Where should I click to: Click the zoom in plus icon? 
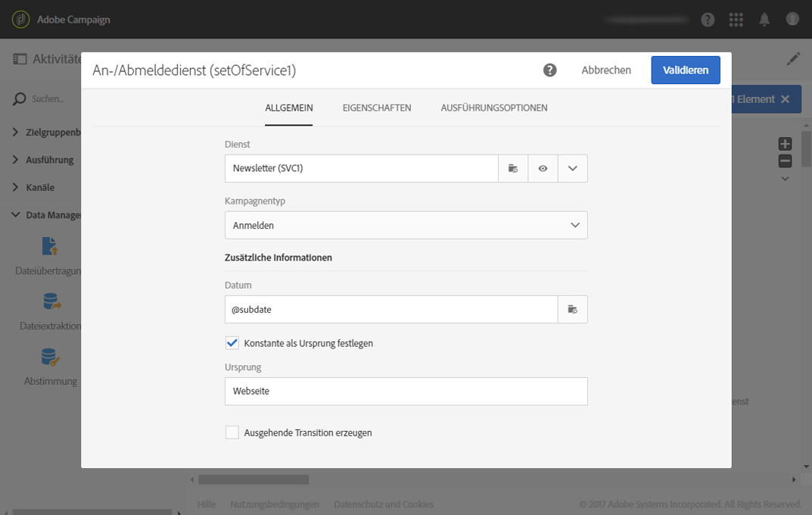click(785, 144)
